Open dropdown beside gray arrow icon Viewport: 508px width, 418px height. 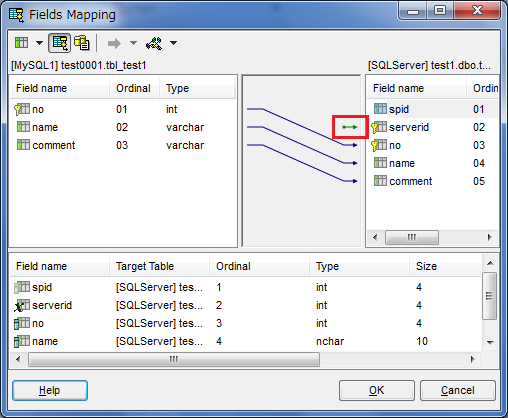[x=133, y=43]
